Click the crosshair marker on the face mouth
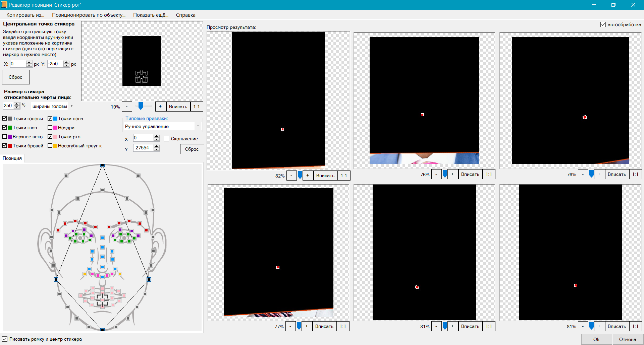Screen dimensions: 644x345 tap(102, 300)
